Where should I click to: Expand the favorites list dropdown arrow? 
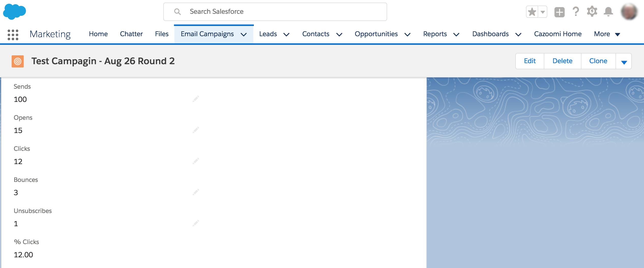(543, 12)
